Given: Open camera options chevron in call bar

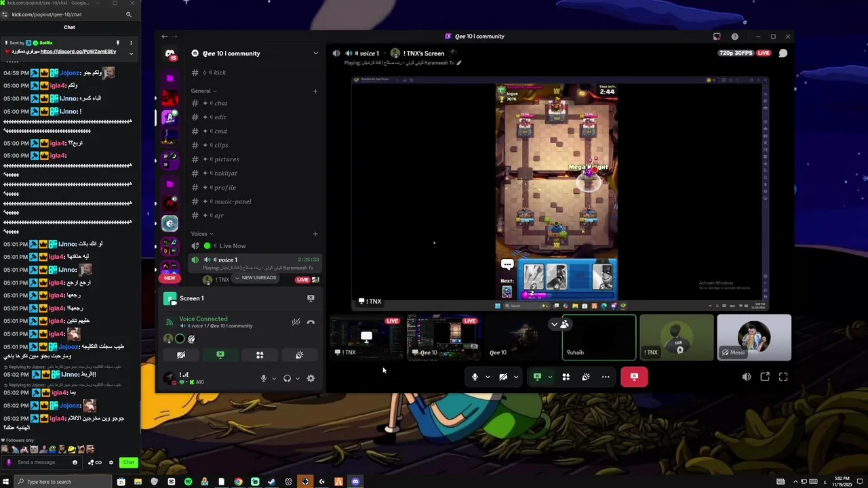Looking at the screenshot, I should pos(516,377).
